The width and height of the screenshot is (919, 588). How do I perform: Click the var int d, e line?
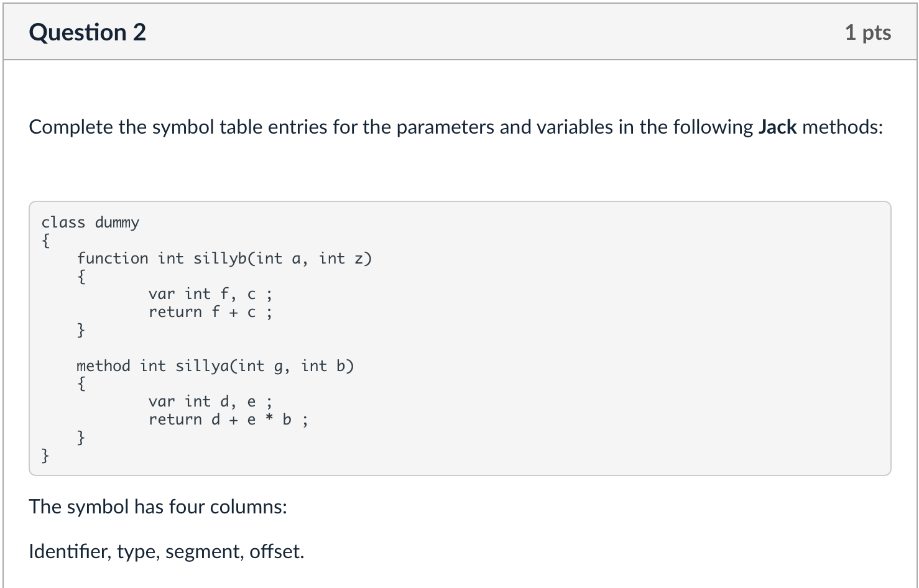coord(210,401)
